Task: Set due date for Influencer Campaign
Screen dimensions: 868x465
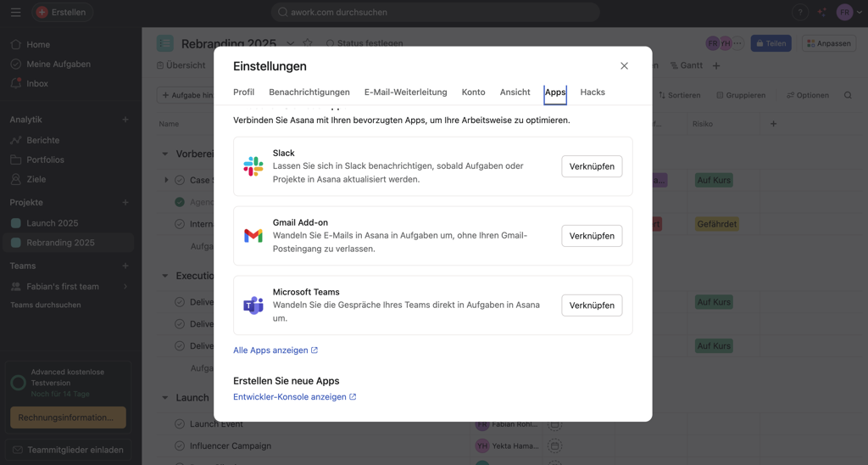Action: (x=554, y=445)
